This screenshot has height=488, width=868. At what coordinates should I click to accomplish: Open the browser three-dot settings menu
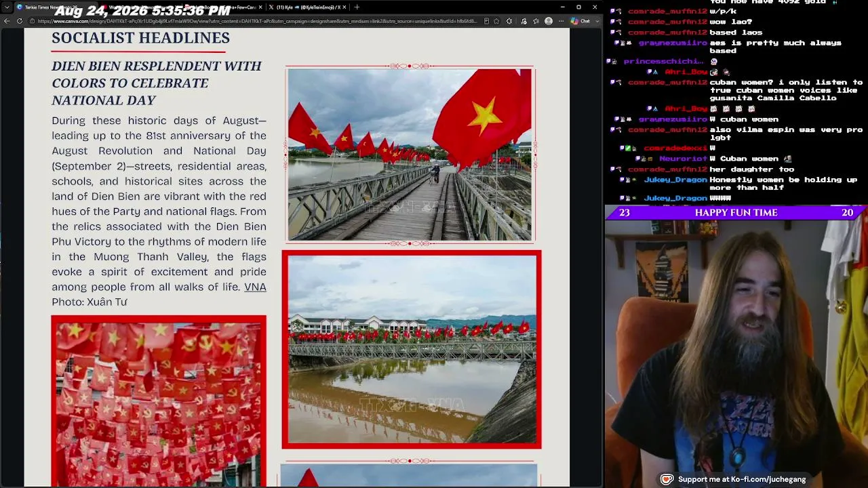click(561, 21)
